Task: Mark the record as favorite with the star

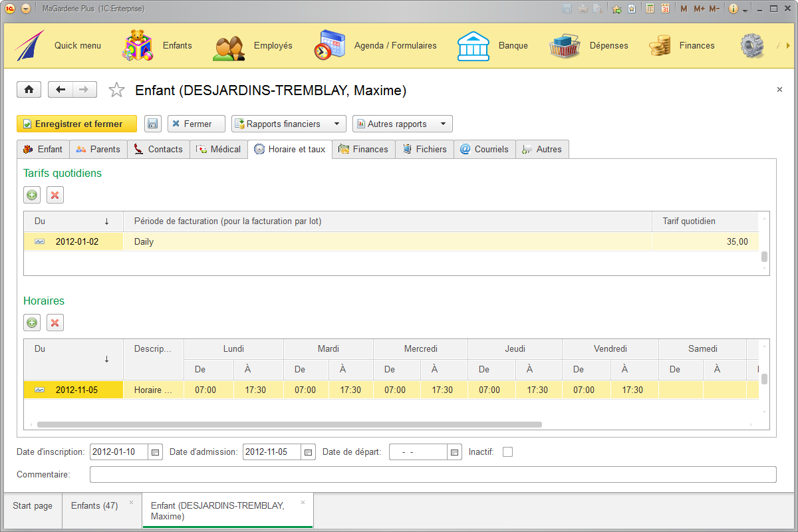Action: click(116, 89)
